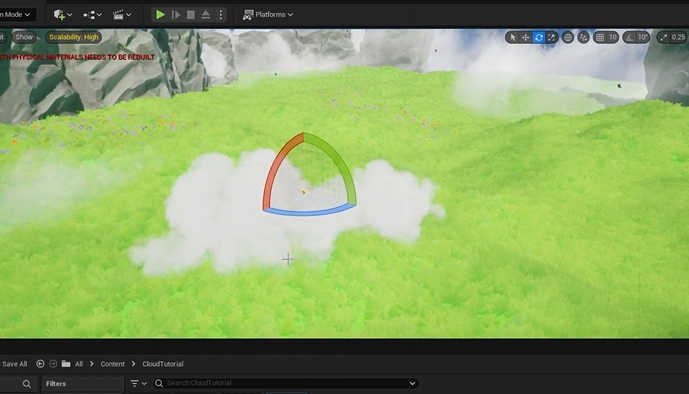Toggle world/local coordinate space globe
The width and height of the screenshot is (689, 394).
click(x=568, y=37)
